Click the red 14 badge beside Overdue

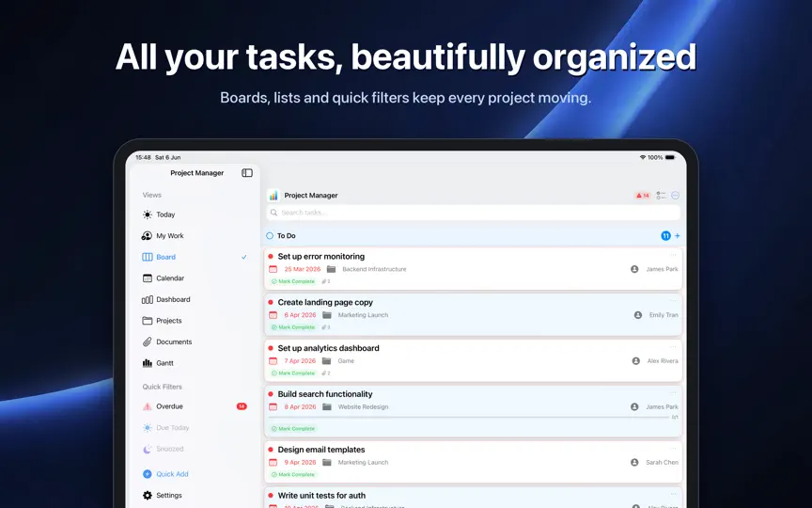tap(242, 406)
